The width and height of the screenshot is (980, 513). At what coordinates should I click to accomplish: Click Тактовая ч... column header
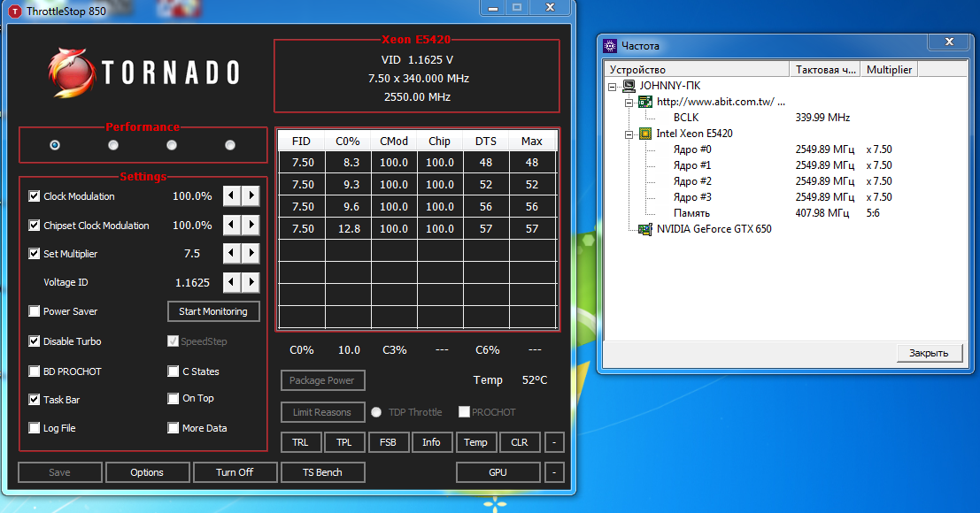[x=825, y=69]
